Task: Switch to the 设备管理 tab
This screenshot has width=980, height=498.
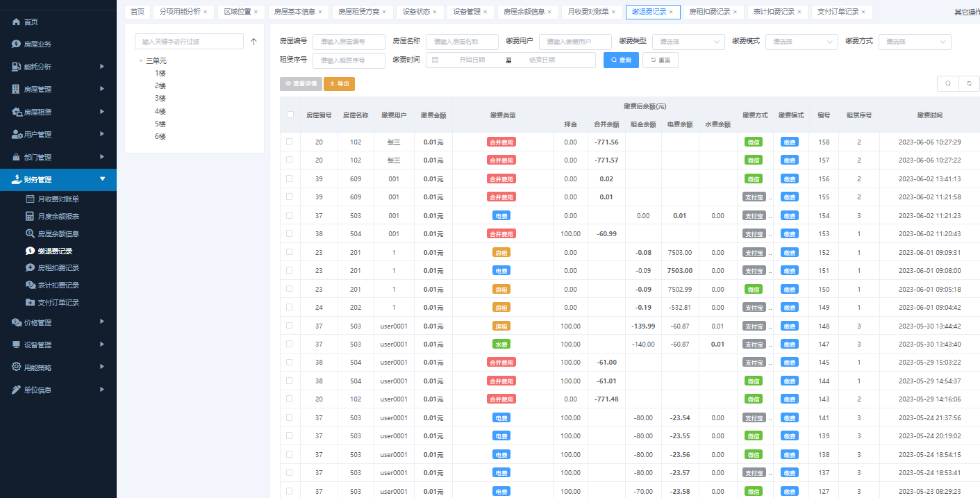Action: pos(470,12)
